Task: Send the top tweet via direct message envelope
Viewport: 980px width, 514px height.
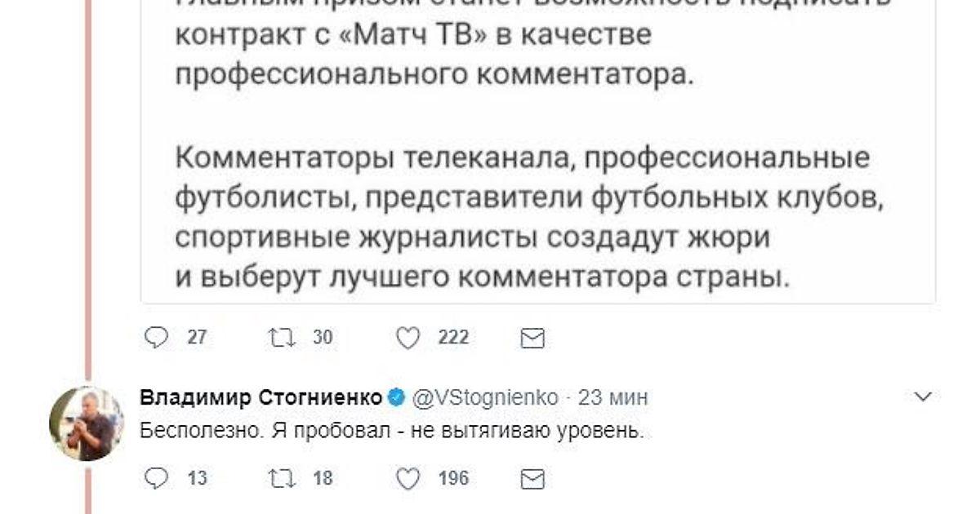Action: point(532,338)
